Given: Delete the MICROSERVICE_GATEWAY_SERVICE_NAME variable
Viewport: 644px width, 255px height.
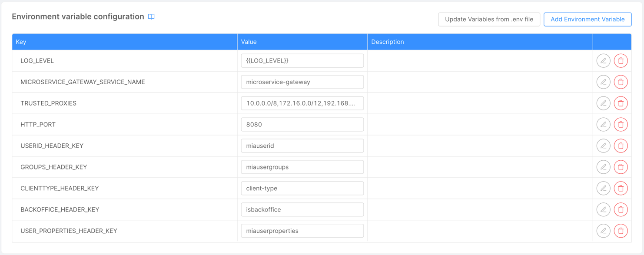Looking at the screenshot, I should pyautogui.click(x=621, y=82).
